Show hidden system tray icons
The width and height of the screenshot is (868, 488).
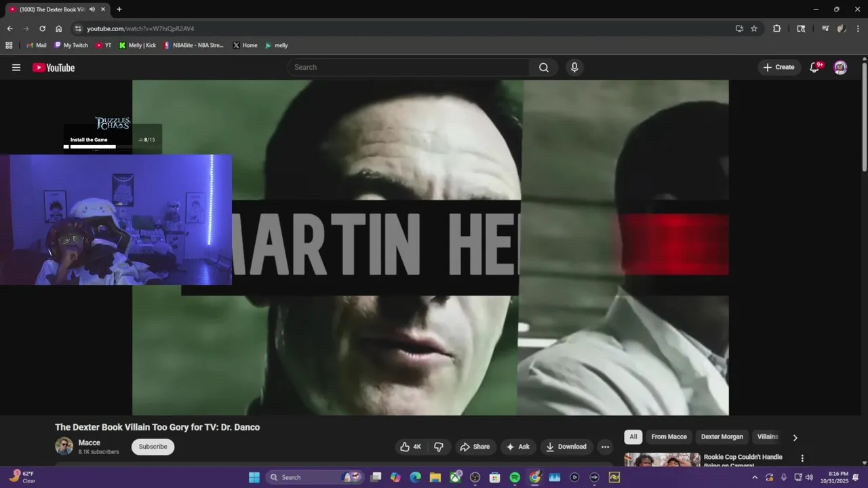click(755, 477)
